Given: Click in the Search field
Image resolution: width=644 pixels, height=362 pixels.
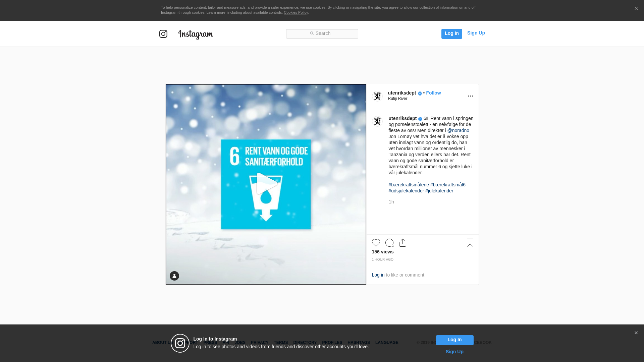Looking at the screenshot, I should [322, 34].
